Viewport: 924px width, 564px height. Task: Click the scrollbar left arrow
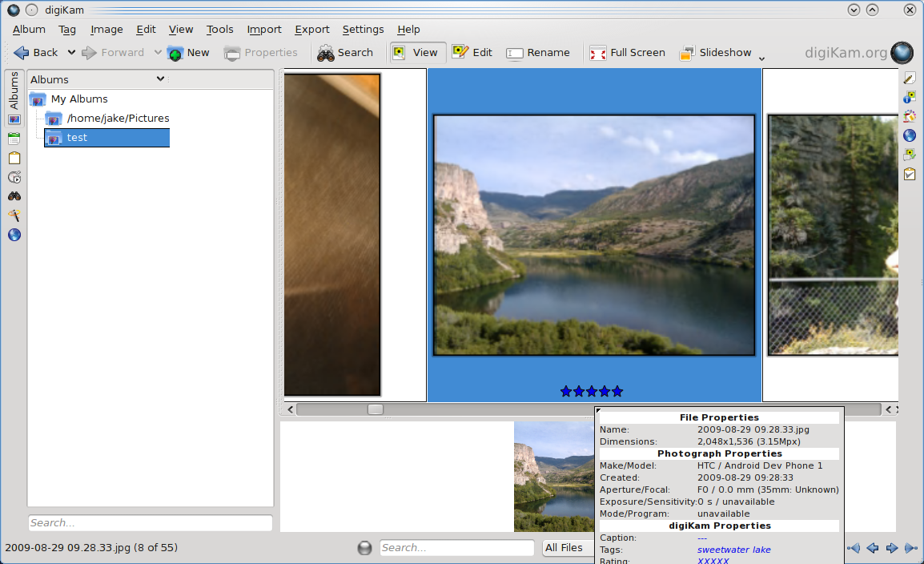(290, 409)
